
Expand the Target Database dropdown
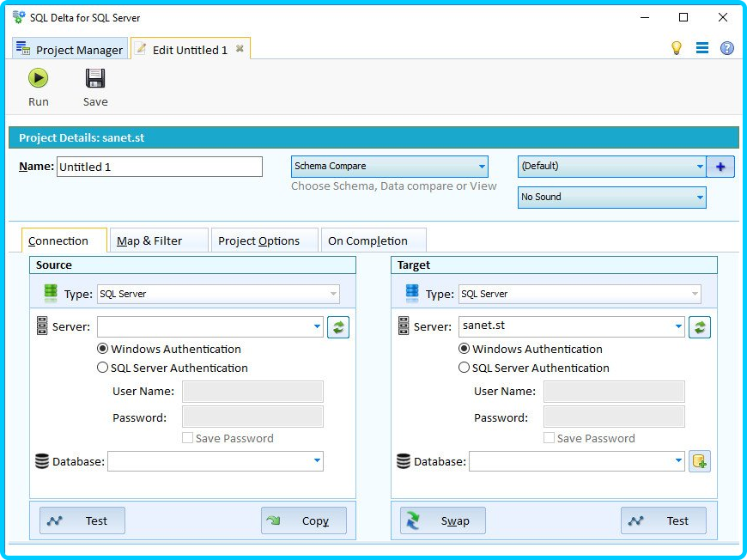click(x=678, y=461)
